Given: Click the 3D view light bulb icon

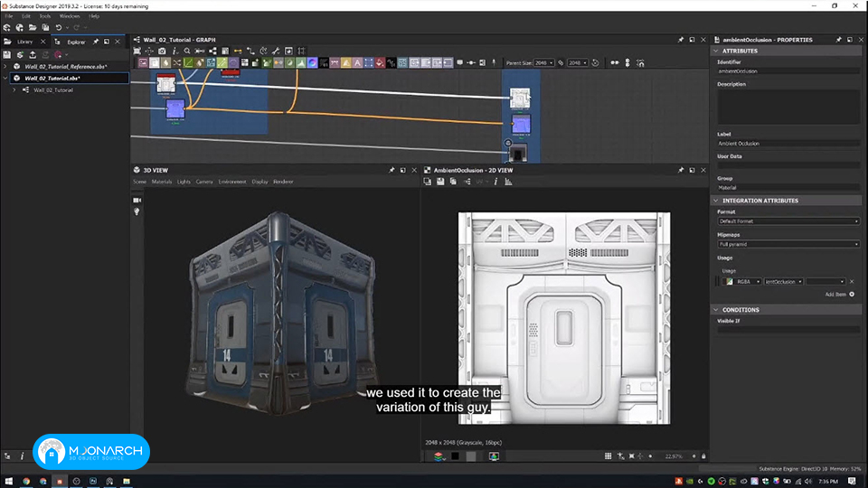Looking at the screenshot, I should 137,211.
